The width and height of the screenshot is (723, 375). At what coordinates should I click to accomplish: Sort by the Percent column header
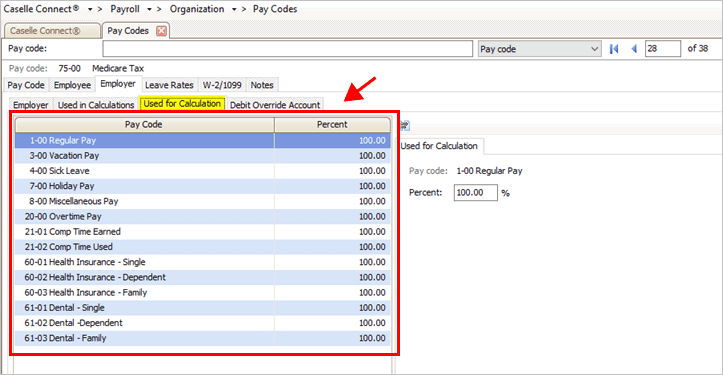click(x=332, y=125)
